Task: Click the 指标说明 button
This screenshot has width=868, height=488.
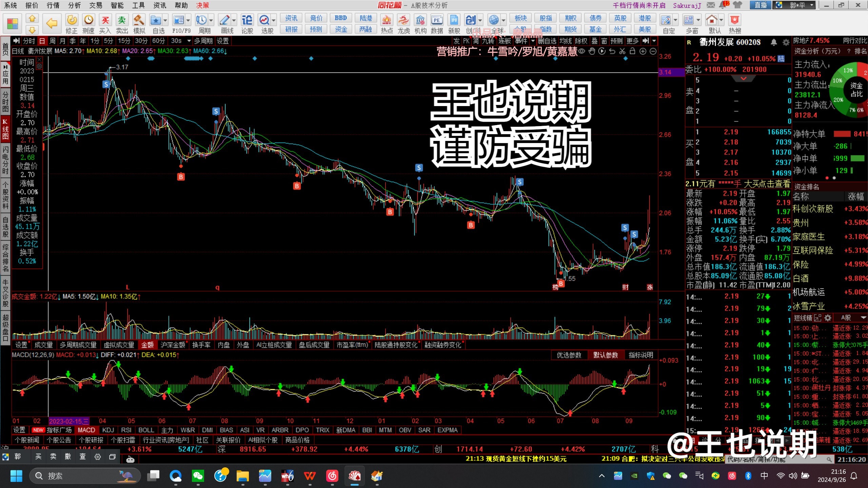Action: [x=640, y=355]
